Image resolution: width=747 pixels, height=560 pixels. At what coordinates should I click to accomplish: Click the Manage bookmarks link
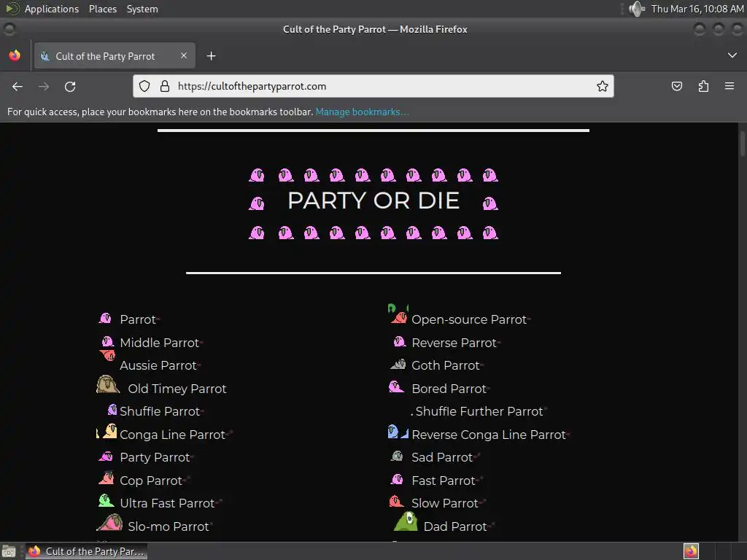[x=362, y=112]
